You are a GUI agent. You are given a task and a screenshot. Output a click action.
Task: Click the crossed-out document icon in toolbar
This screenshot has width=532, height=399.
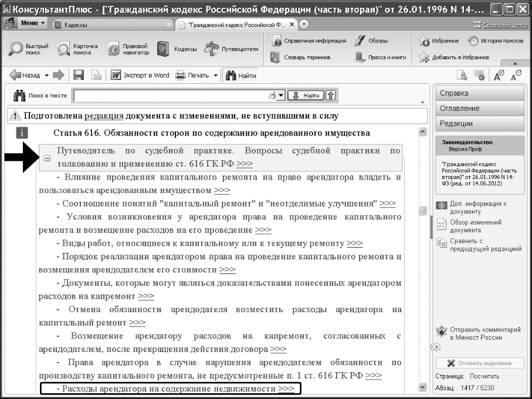coord(479,75)
